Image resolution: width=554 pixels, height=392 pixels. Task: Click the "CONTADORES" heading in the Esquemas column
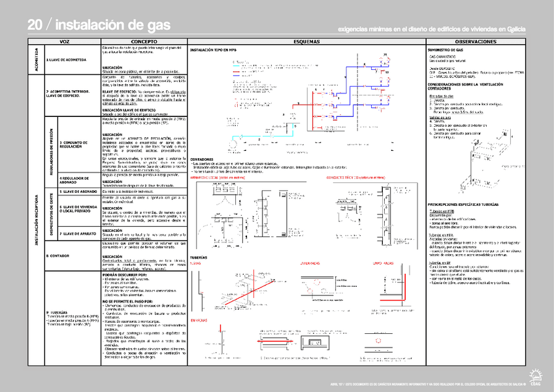click(202, 159)
